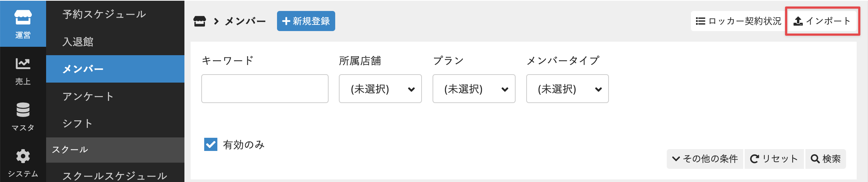Click the 新規登録 button

pos(306,21)
